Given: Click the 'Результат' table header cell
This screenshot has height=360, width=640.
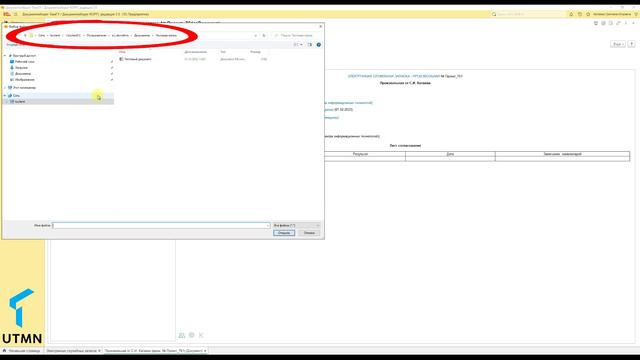Looking at the screenshot, I should pos(360,154).
